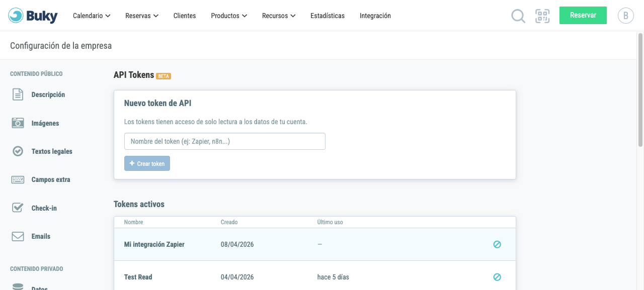Click the Buky logo

click(x=33, y=16)
